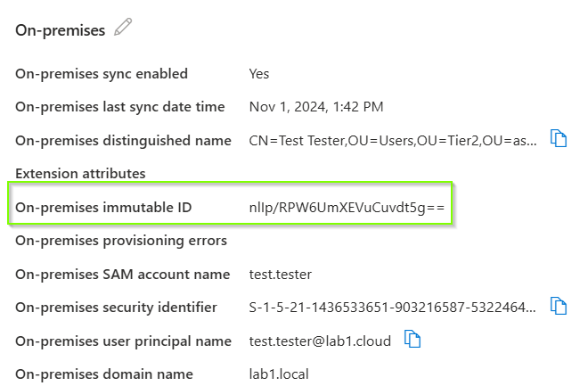The height and width of the screenshot is (386, 588).
Task: Copy the on-premises distinguished name
Action: 559,138
